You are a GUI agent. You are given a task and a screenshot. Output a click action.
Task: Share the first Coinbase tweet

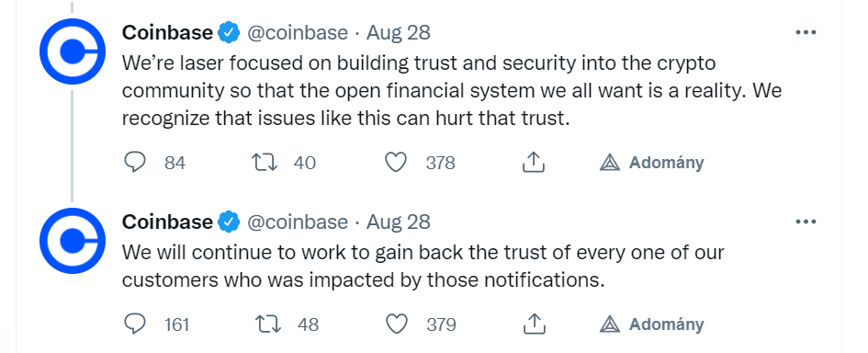[534, 163]
